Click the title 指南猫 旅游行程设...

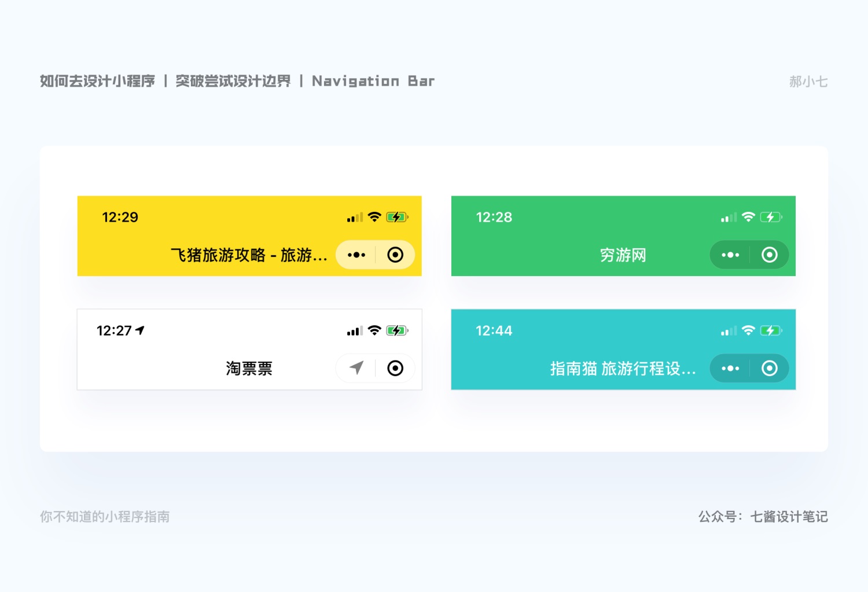pyautogui.click(x=623, y=369)
